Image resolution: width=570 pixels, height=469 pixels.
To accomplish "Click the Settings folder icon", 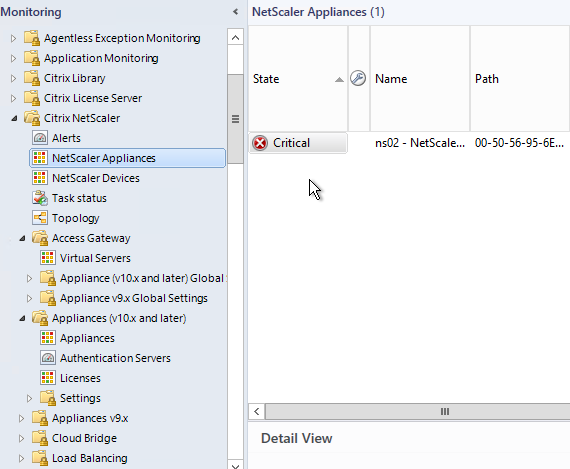I will coord(48,398).
